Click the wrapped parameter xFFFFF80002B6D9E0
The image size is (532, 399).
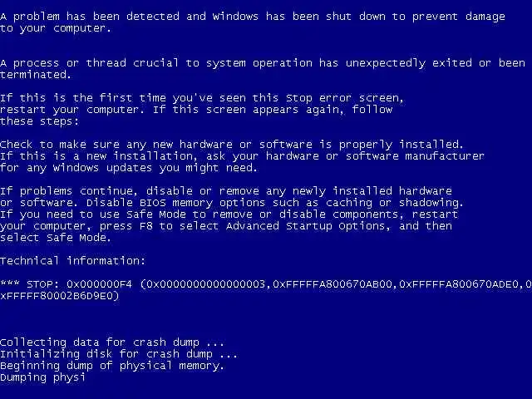[x=59, y=296]
